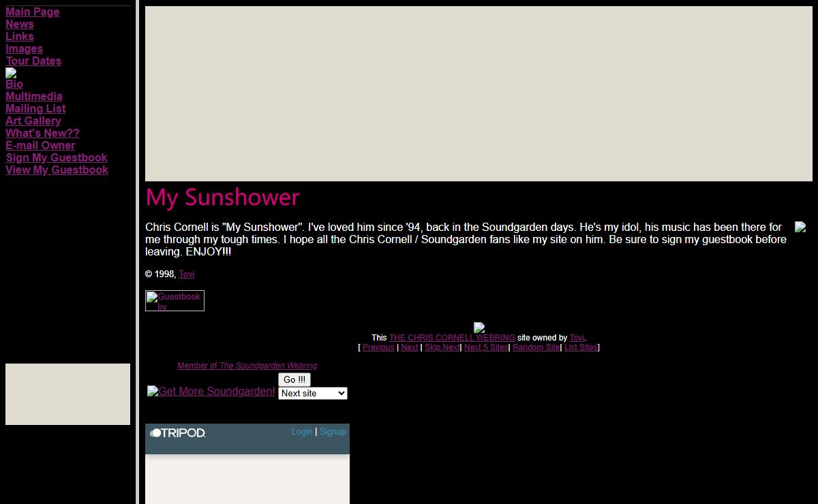Click the Tripod Login link

click(302, 432)
